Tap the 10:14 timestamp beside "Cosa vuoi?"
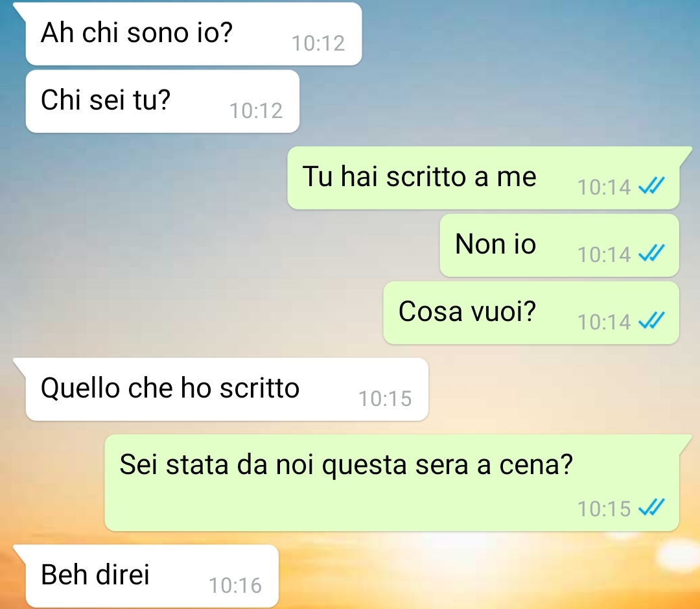Image resolution: width=700 pixels, height=609 pixels. (604, 322)
